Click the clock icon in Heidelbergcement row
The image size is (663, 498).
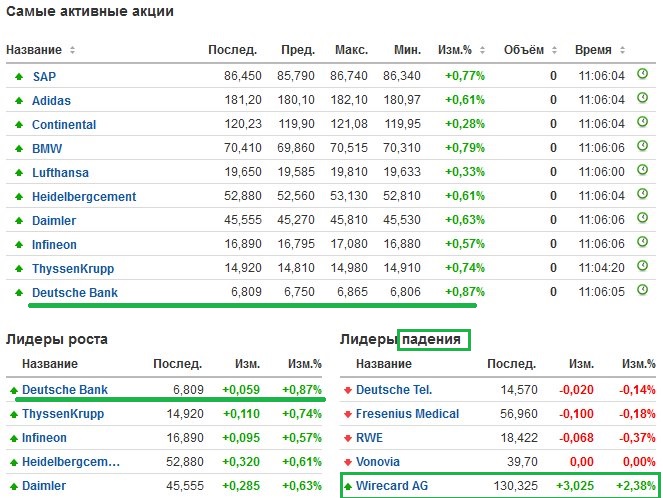click(x=642, y=194)
